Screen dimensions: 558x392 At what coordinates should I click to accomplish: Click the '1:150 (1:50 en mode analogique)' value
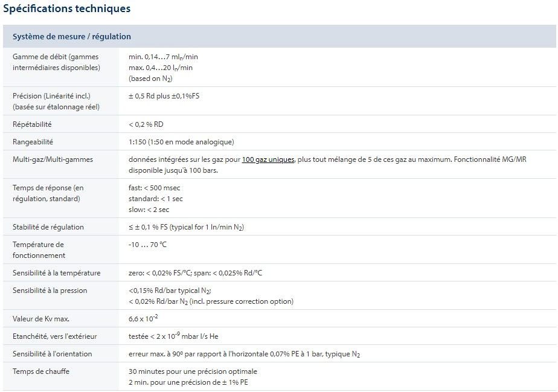pos(181,142)
